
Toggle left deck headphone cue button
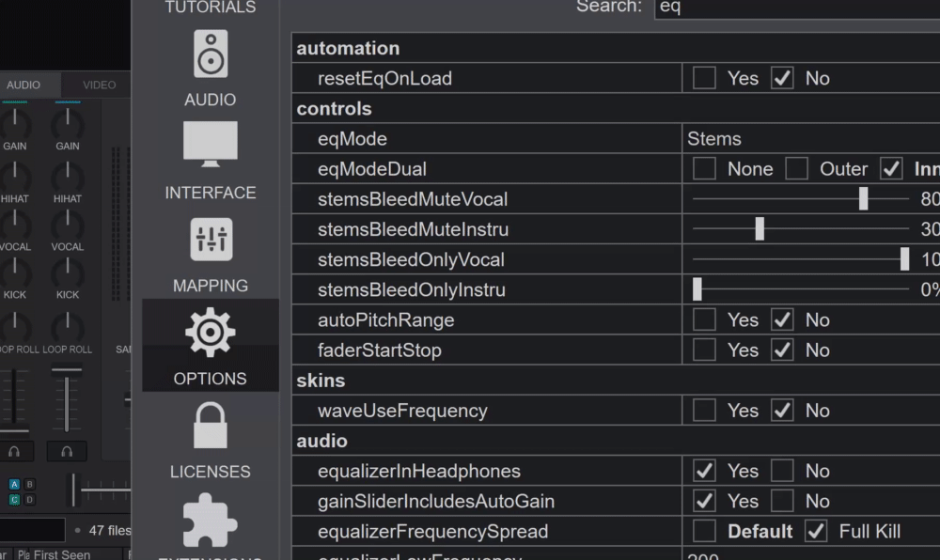pos(14,451)
